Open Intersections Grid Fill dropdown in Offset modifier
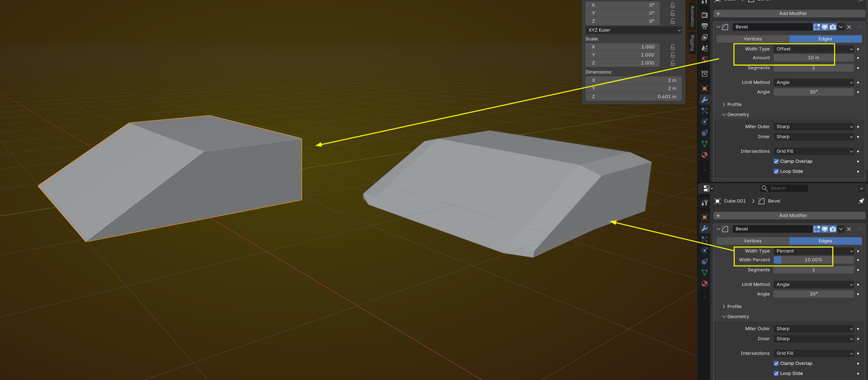 point(814,151)
